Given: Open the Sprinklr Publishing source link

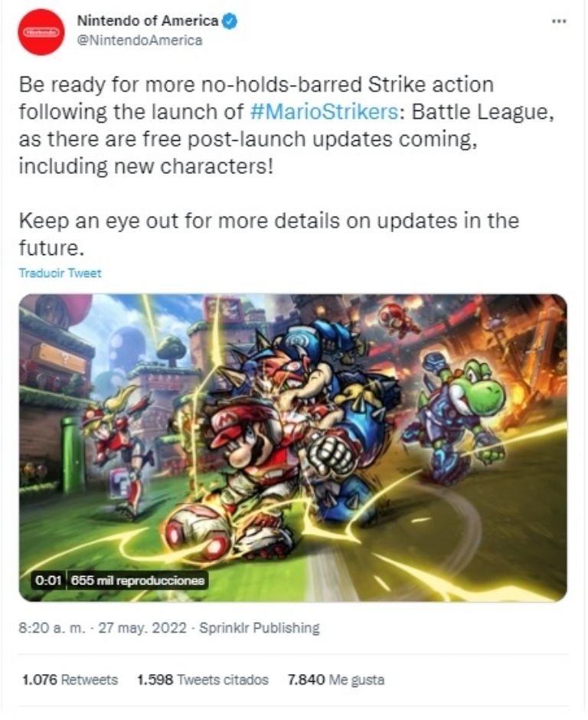Looking at the screenshot, I should (x=260, y=628).
